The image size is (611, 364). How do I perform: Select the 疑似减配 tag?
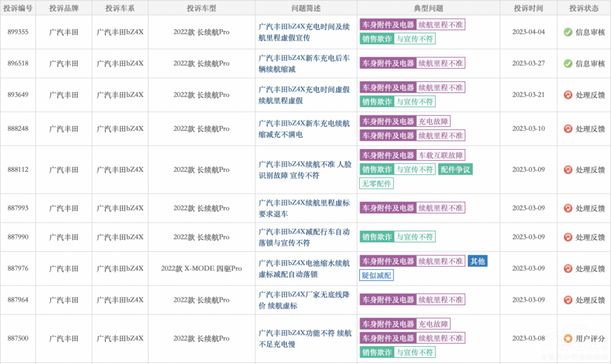[x=376, y=275]
